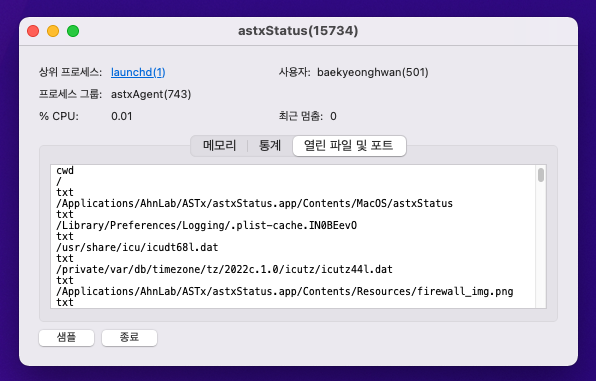
Task: Click the 최근 멈춤 label
Action: (x=301, y=116)
